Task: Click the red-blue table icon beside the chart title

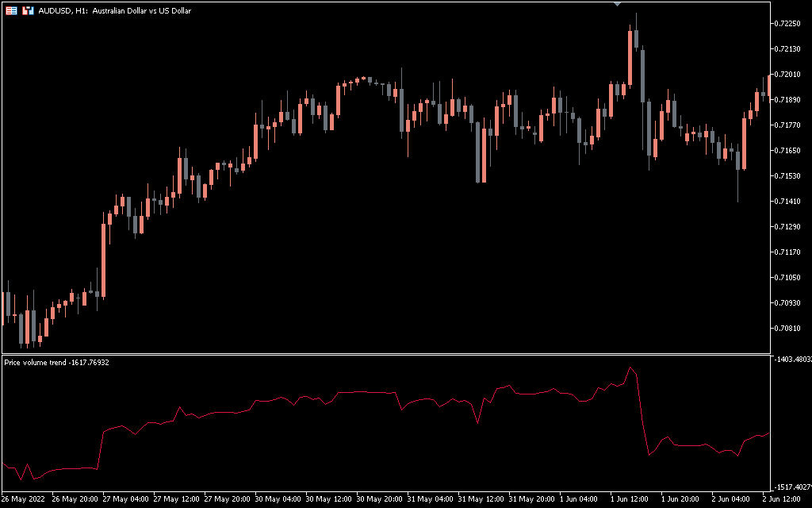Action: (11, 10)
